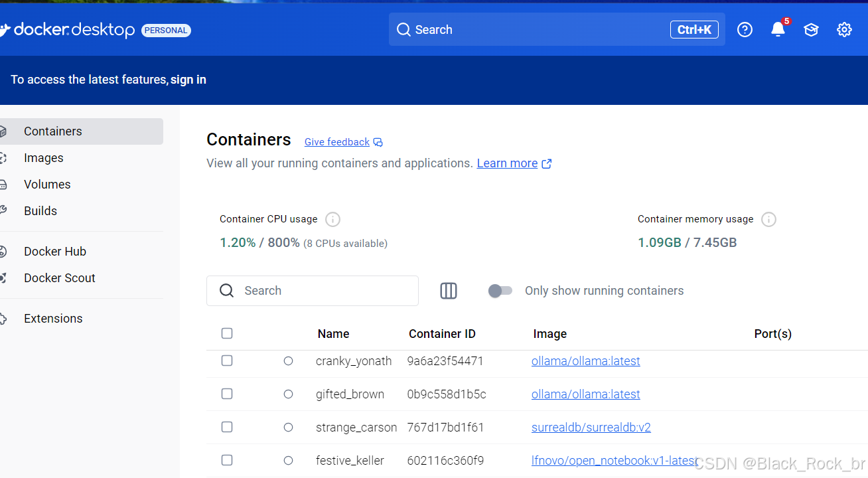Image resolution: width=868 pixels, height=478 pixels.
Task: Click the Give feedback link
Action: coord(337,142)
